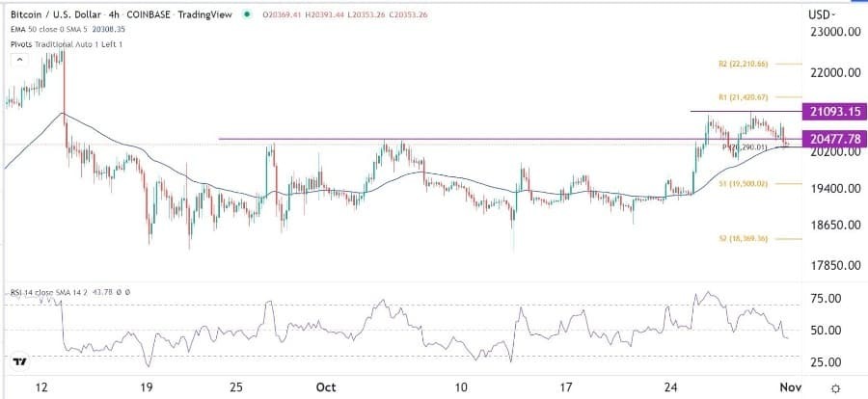This screenshot has width=868, height=399.
Task: Select the S1 pivot level label
Action: coord(744,183)
